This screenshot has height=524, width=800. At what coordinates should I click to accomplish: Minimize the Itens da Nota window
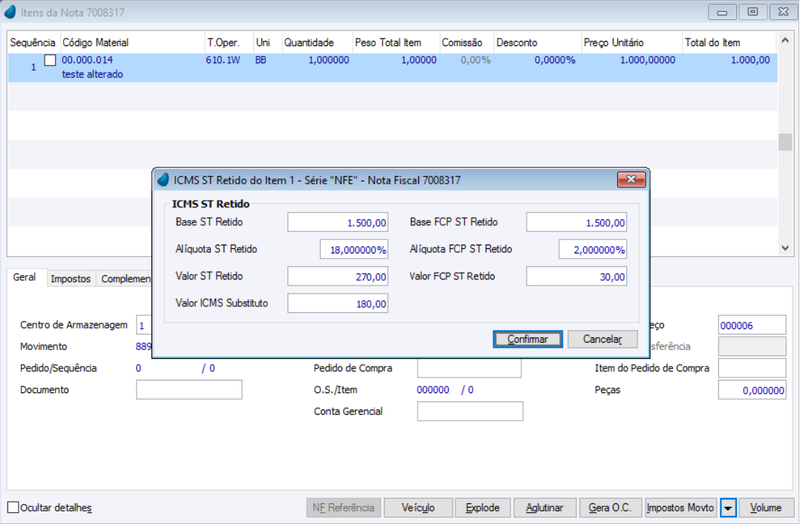[722, 12]
